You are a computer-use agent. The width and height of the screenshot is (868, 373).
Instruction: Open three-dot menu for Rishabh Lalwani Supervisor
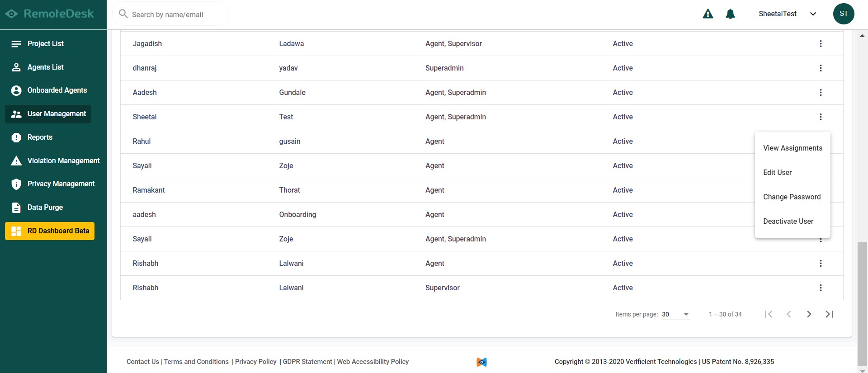click(x=821, y=288)
